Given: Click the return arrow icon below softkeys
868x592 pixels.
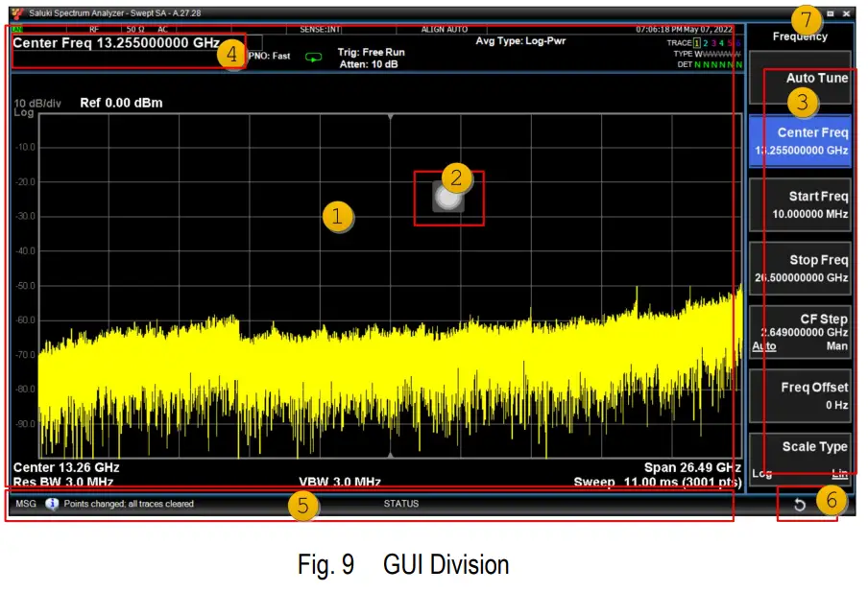Looking at the screenshot, I should coord(800,504).
